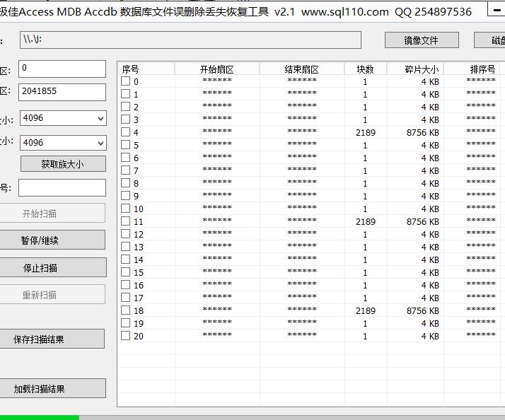Screen dimensions: 505x420
Task: Load results with 加载扫描结果
Action: pos(52,388)
